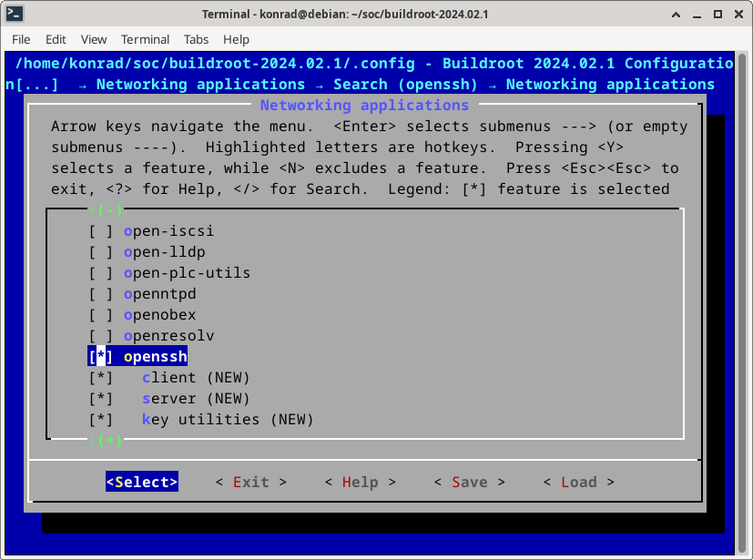This screenshot has width=753, height=560.
Task: Toggle the open-iscsi checkbox
Action: tap(101, 231)
